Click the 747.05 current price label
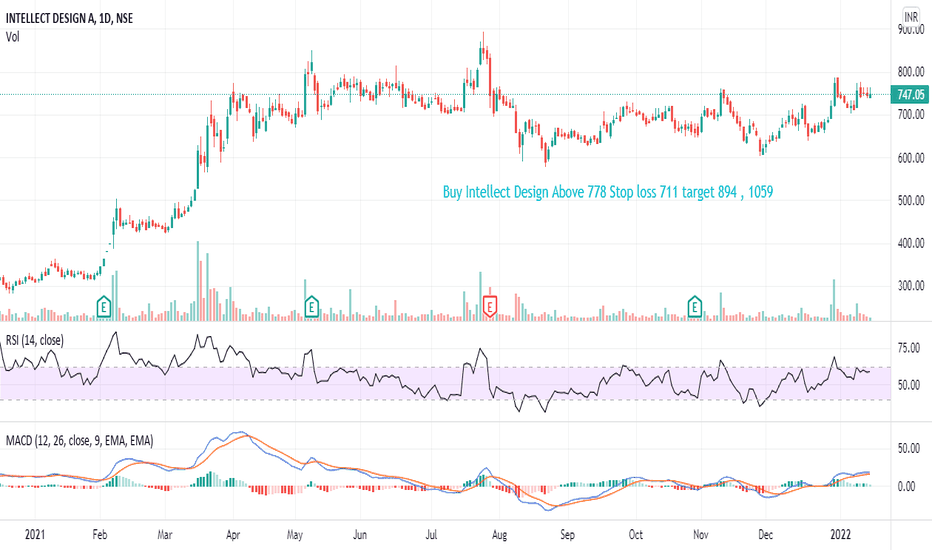 [x=910, y=95]
